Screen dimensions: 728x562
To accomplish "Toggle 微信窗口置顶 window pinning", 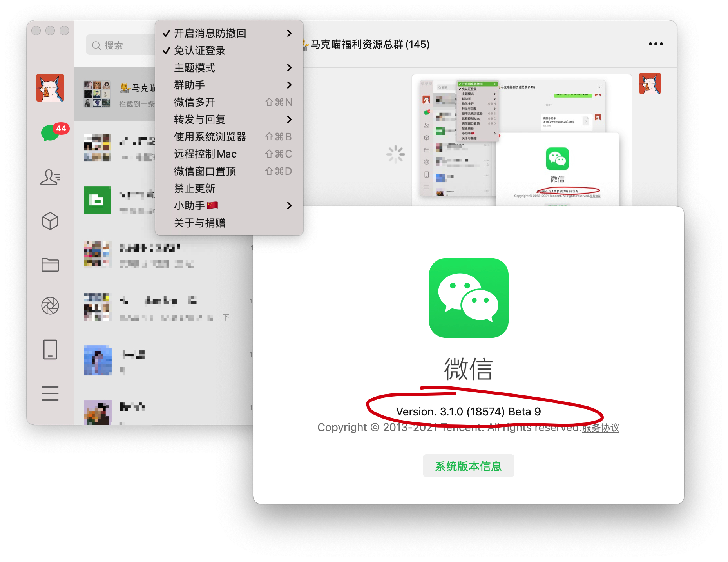I will [205, 171].
